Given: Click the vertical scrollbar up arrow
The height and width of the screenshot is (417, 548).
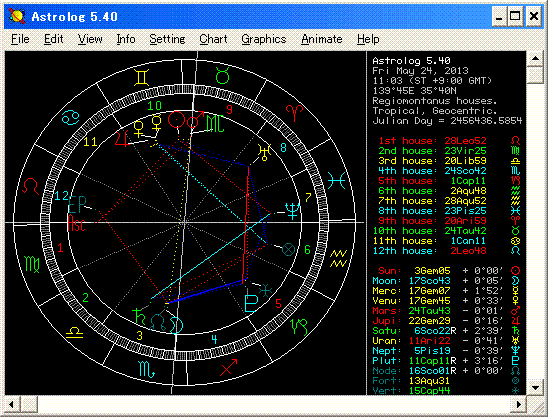Looking at the screenshot, I should (535, 58).
